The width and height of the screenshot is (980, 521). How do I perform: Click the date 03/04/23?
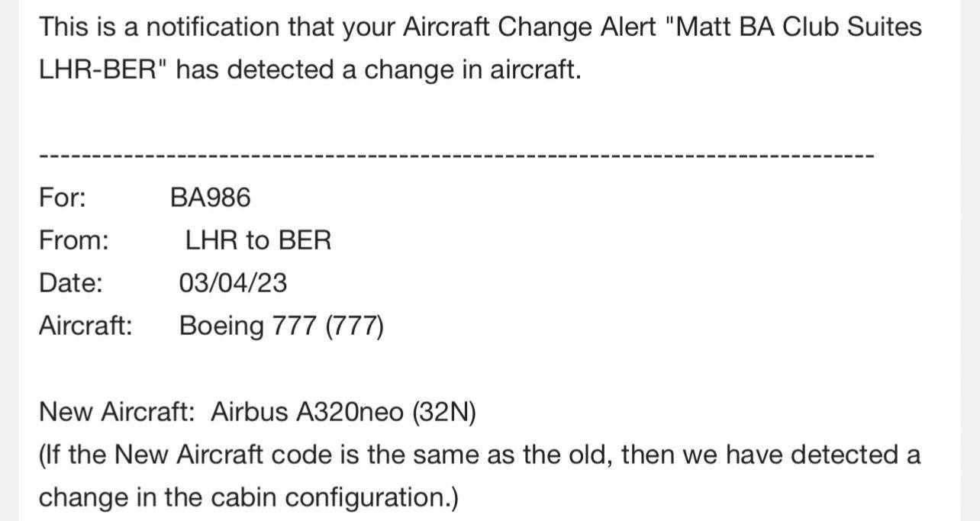233,283
